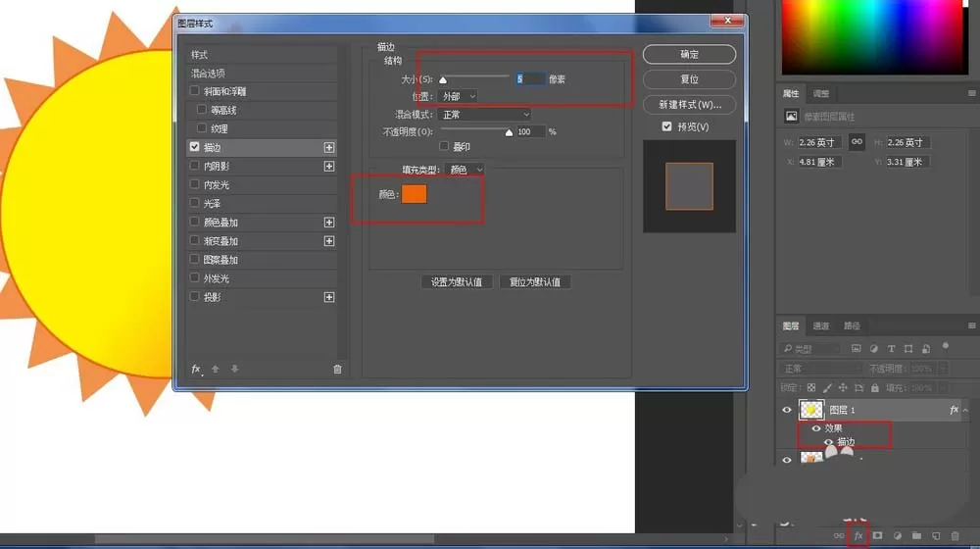Click the delete layer trash icon
Viewport: 980px width, 549px height.
(955, 536)
